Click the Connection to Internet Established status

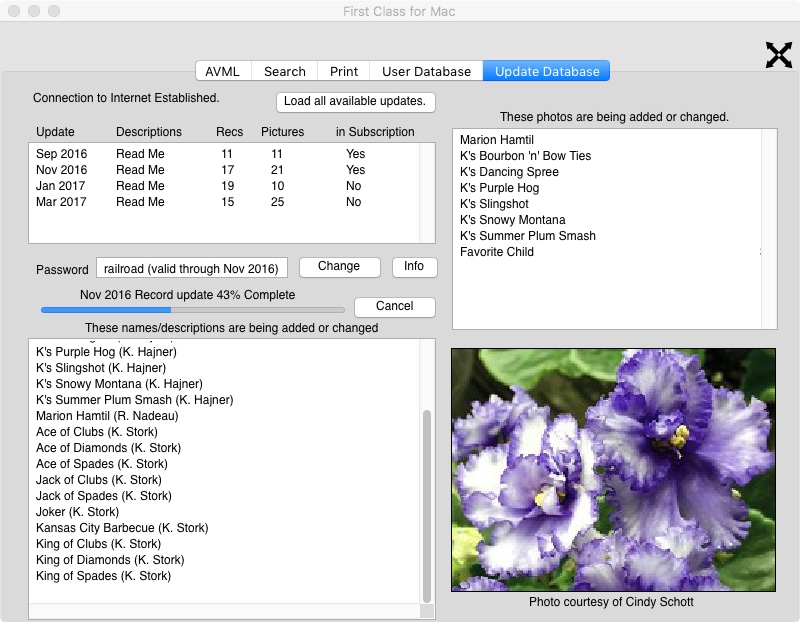pos(126,98)
